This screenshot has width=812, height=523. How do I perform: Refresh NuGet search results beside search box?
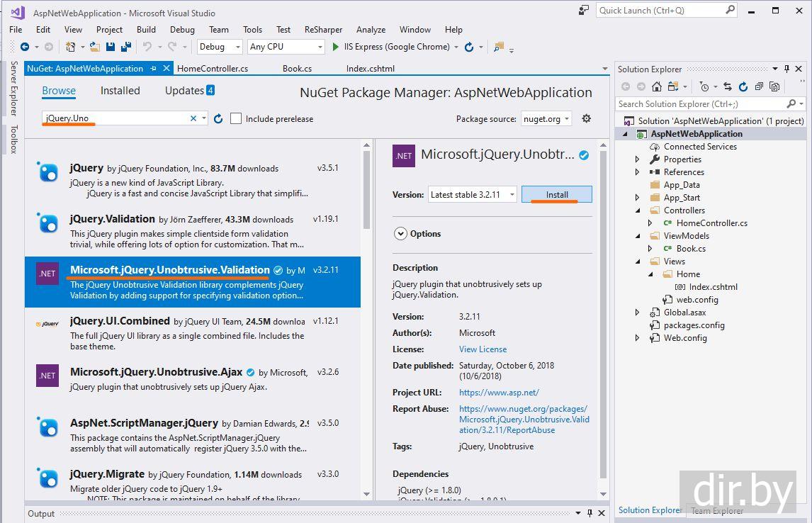(x=218, y=119)
